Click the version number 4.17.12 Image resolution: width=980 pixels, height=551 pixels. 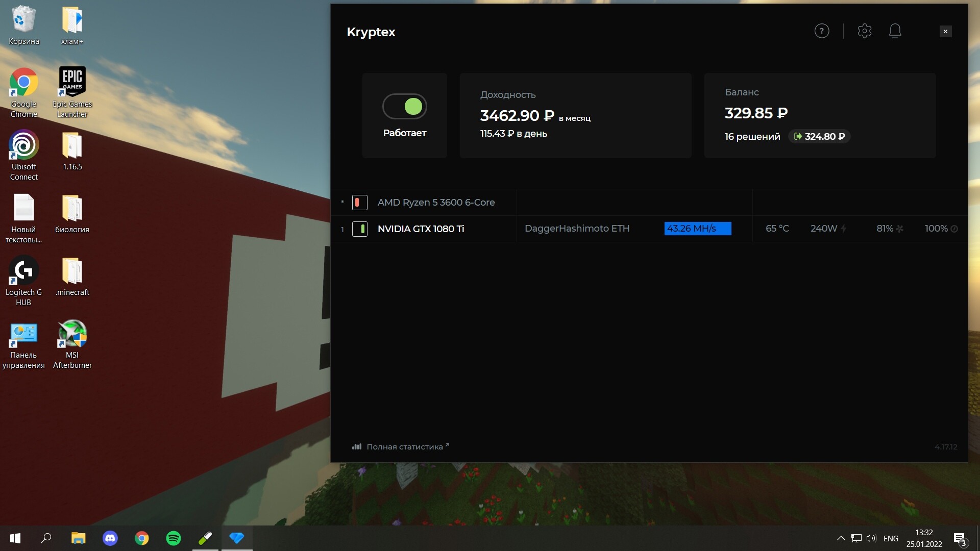946,447
